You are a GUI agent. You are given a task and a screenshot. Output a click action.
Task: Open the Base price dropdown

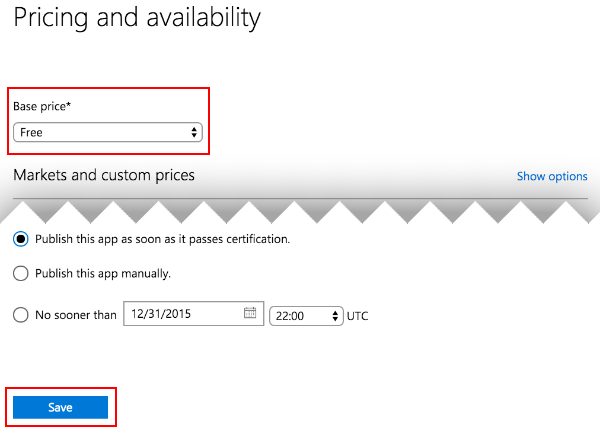[107, 132]
